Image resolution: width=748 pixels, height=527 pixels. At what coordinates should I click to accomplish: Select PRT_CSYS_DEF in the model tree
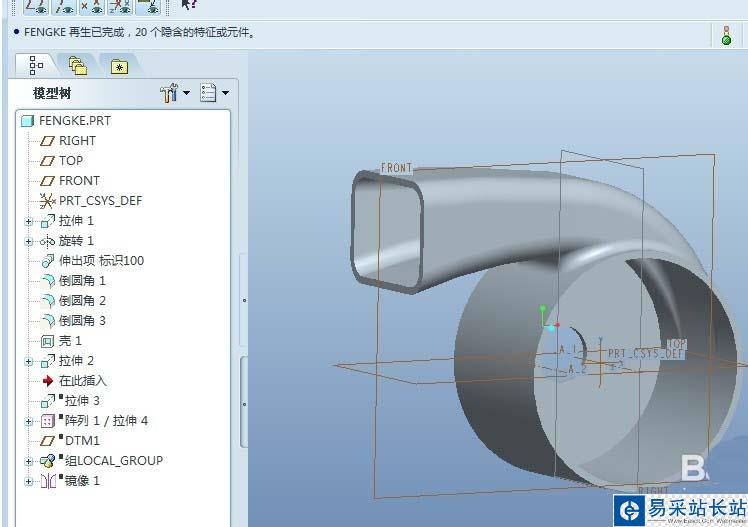(x=101, y=201)
